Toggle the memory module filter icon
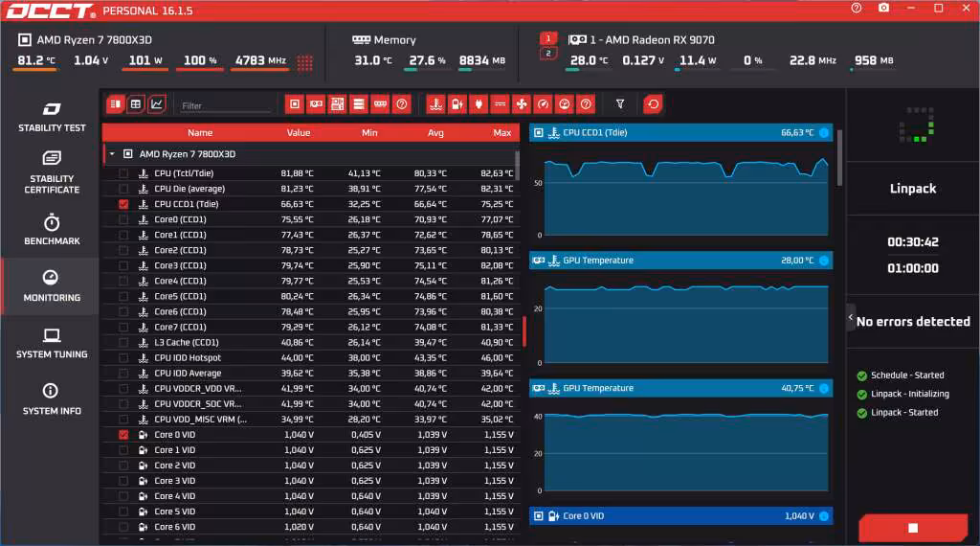The image size is (980, 546). tap(380, 104)
